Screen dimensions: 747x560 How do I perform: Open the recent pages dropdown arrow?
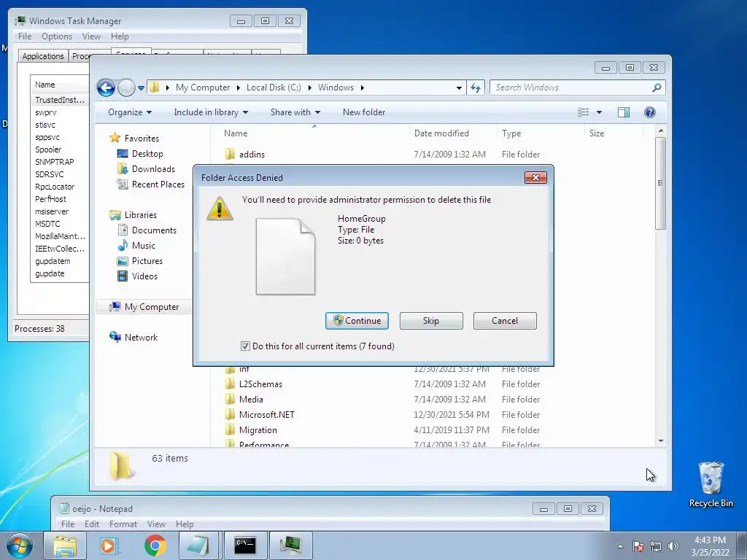coord(141,88)
